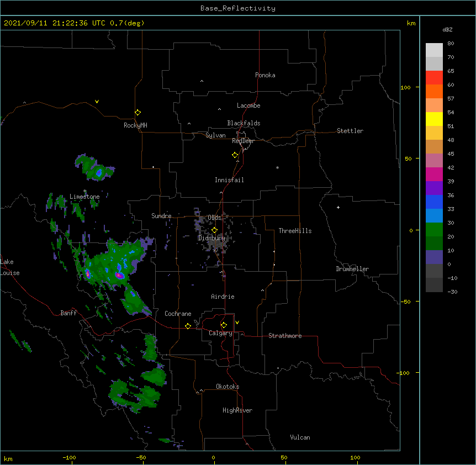Pick the dark blue 33-36 dBZ legend swatch
This screenshot has height=465, width=476.
coord(434,202)
